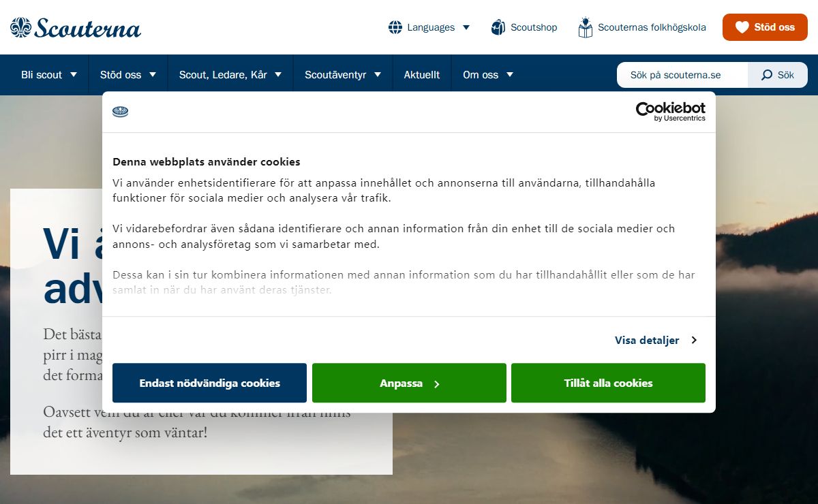Click the site logo in cookie dialog

click(x=121, y=112)
